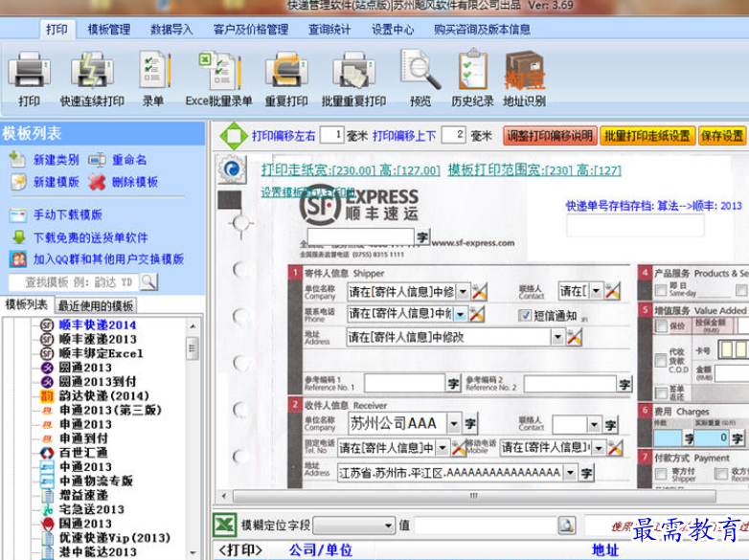Click 新建类别 new category icon
This screenshot has height=560, width=749.
17,160
